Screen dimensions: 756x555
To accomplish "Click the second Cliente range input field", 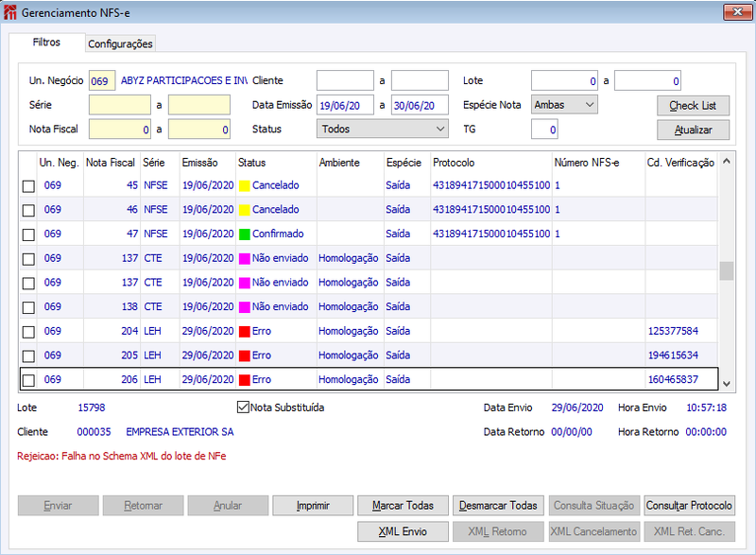I will point(420,80).
